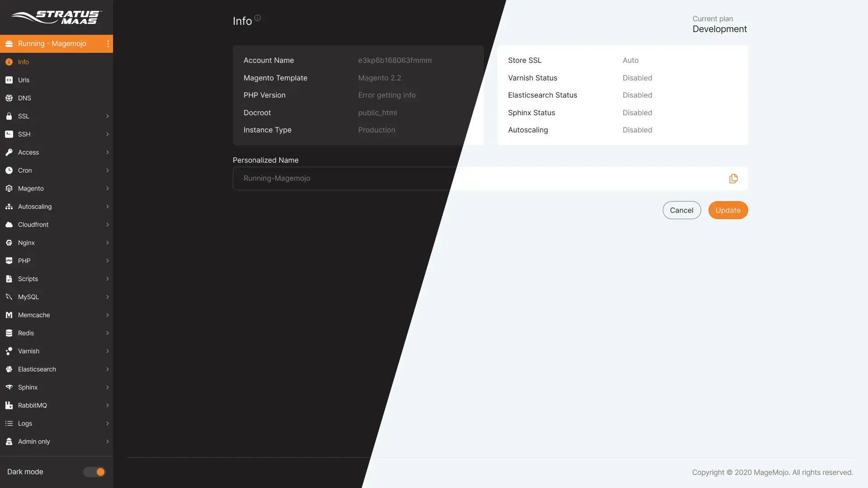
Task: Click the Varnish dots icon
Action: tap(9, 351)
